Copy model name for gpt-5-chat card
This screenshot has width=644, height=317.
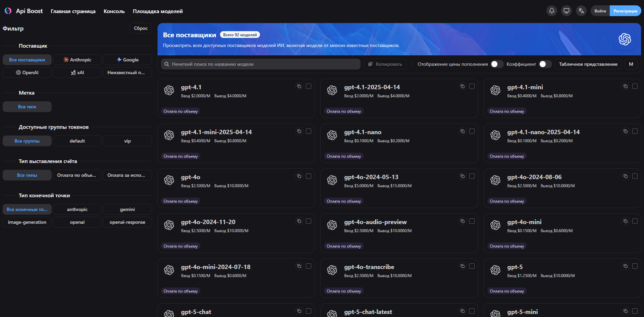(x=299, y=311)
